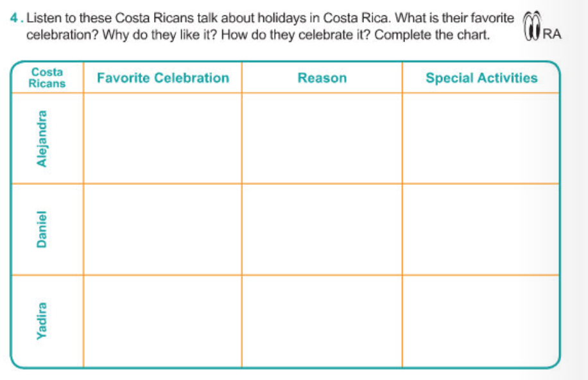
Task: Select the Costa Ricans column header
Action: coord(48,78)
